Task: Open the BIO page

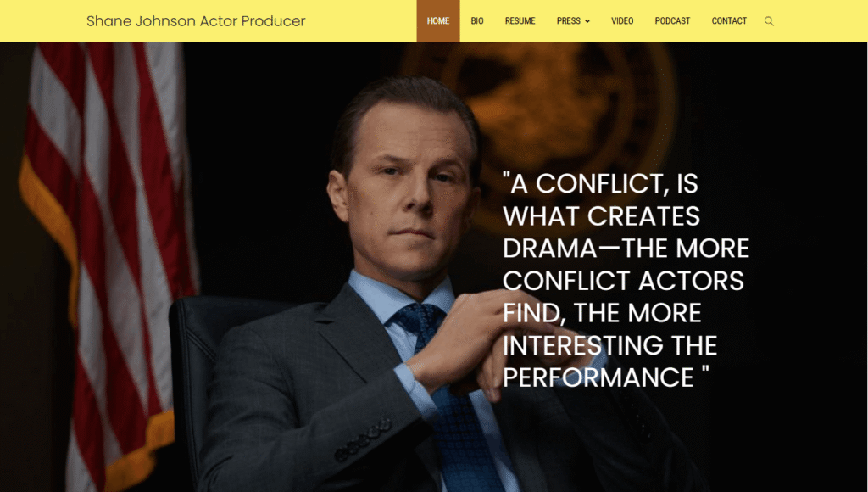Action: coord(477,21)
